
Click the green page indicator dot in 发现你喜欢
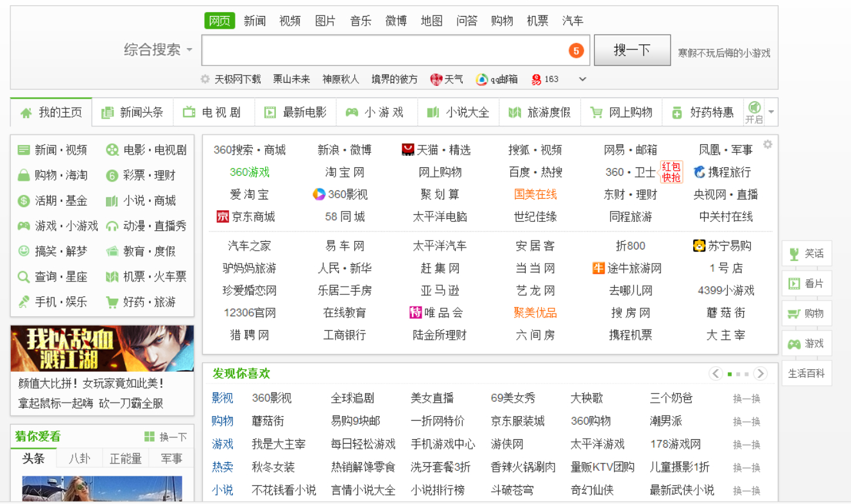[x=730, y=374]
